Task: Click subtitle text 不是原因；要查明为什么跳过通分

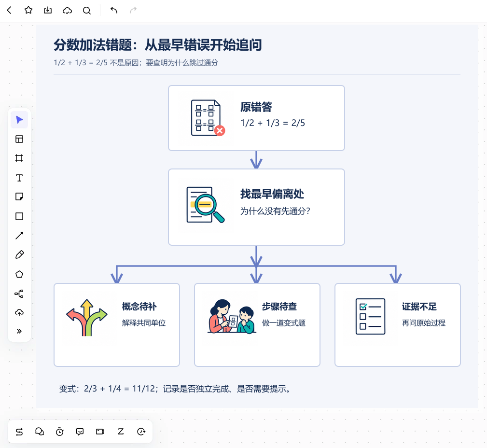Action: 164,63
